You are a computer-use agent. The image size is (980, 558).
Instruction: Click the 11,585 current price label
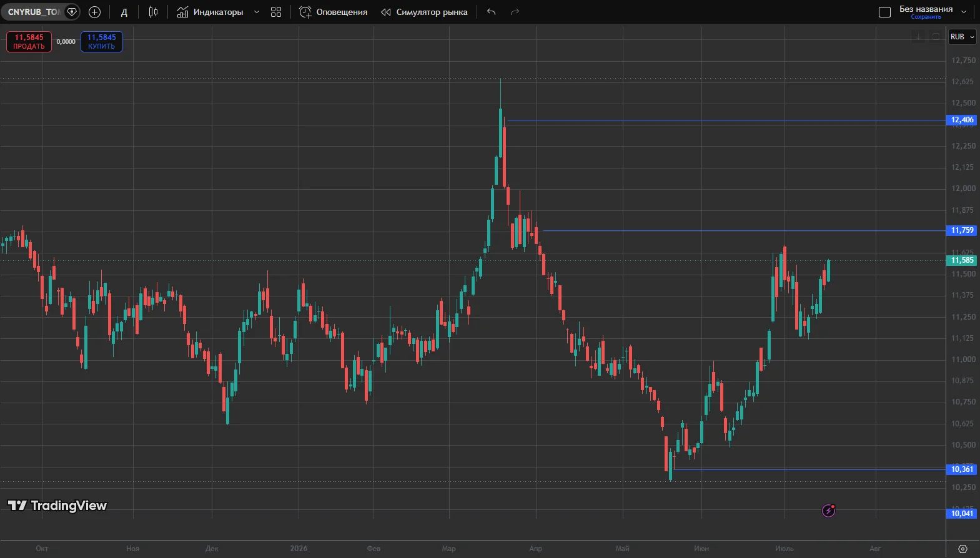click(962, 260)
